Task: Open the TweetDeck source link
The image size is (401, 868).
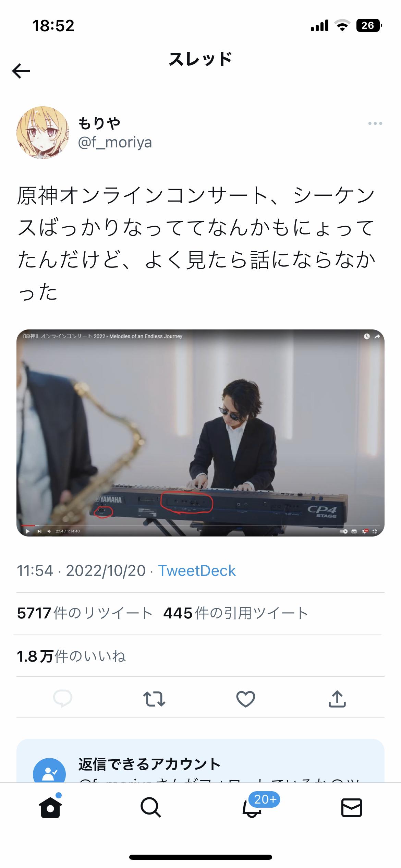Action: point(197,571)
